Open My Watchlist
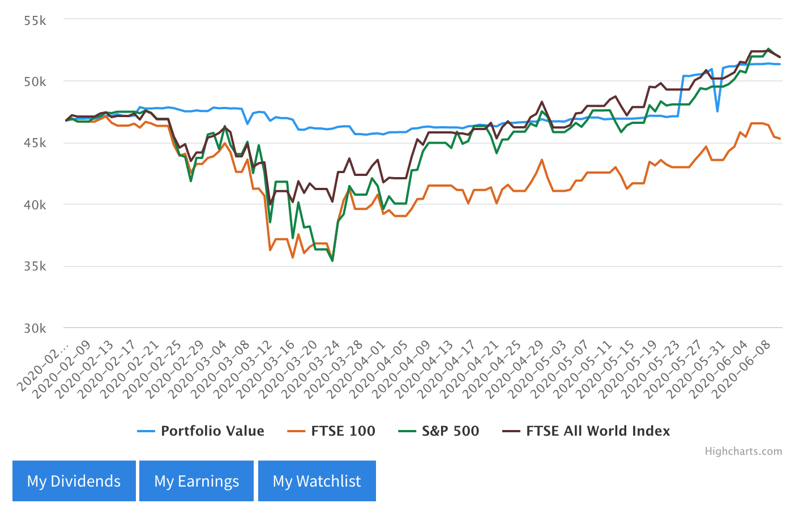Image resolution: width=812 pixels, height=516 pixels. (x=317, y=480)
